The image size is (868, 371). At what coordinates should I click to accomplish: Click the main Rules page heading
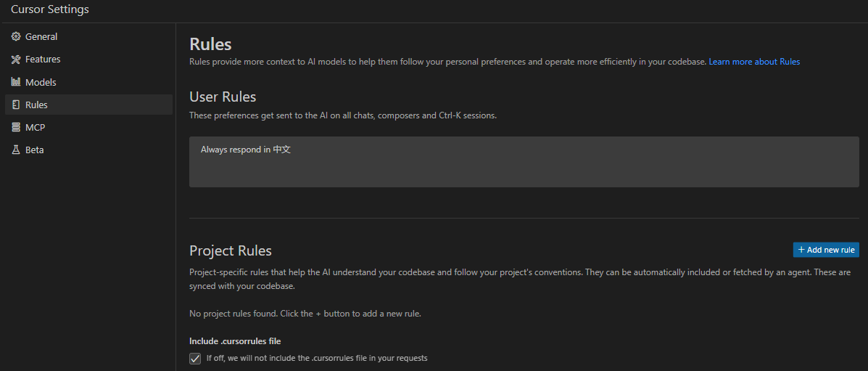[210, 44]
